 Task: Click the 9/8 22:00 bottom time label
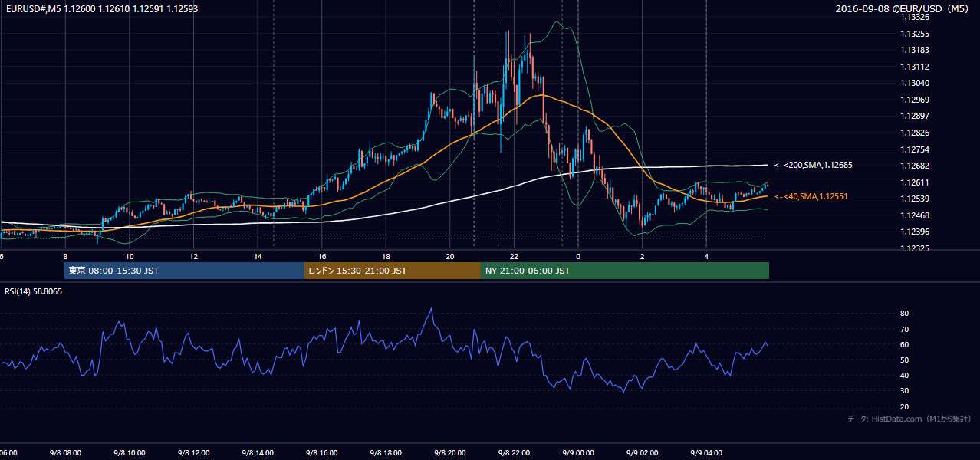tap(514, 452)
